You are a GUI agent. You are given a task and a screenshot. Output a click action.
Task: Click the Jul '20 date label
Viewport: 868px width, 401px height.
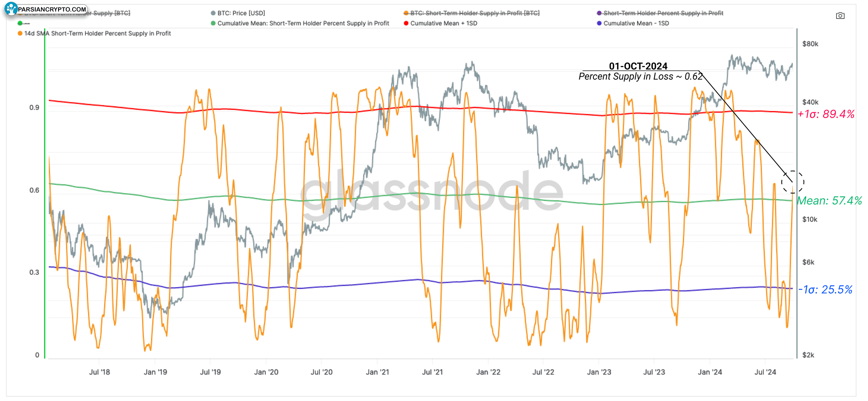pyautogui.click(x=321, y=372)
